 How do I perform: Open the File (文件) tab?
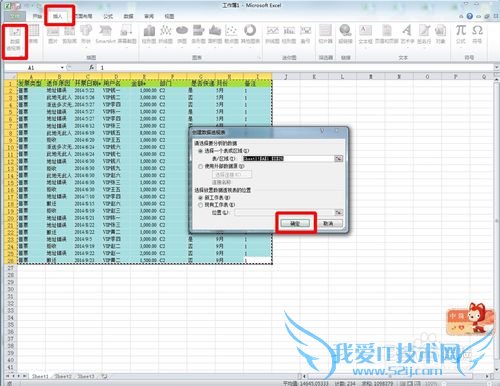15,16
